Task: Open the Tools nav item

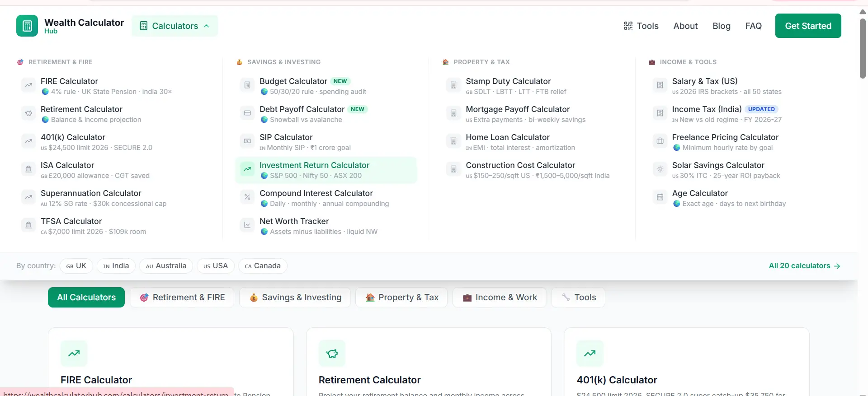Action: pyautogui.click(x=641, y=26)
